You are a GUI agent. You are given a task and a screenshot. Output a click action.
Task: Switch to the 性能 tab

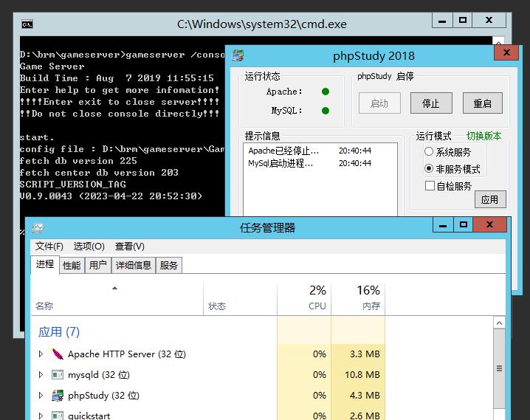pos(72,265)
